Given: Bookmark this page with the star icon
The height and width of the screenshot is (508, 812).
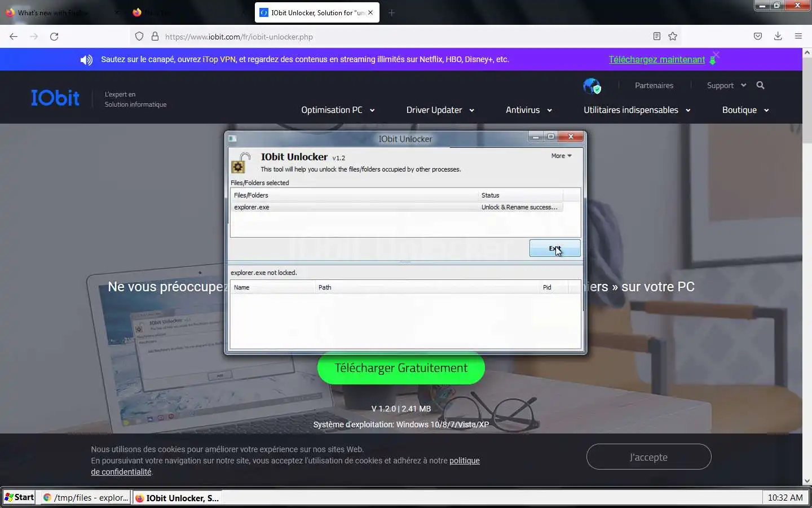Looking at the screenshot, I should (673, 37).
